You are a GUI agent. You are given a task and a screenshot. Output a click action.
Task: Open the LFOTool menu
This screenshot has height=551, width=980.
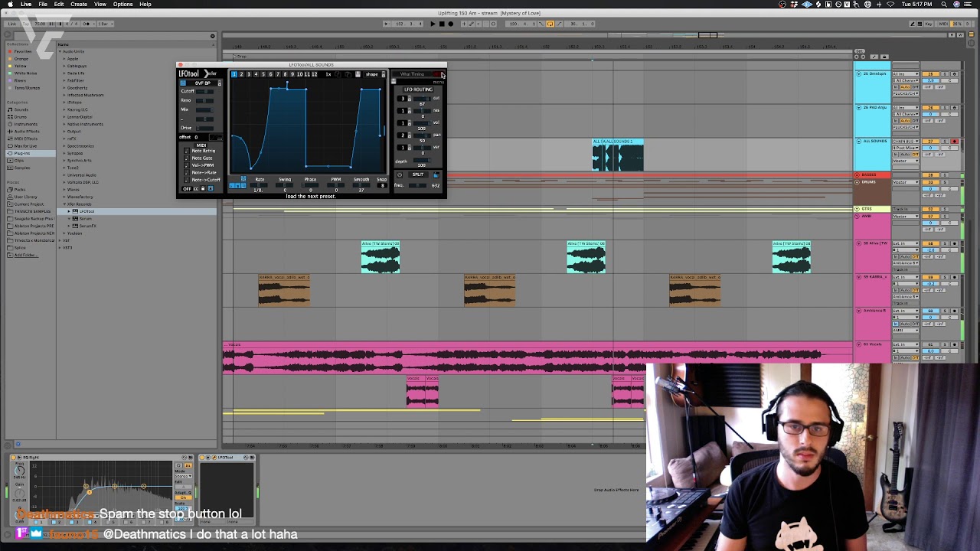[439, 82]
